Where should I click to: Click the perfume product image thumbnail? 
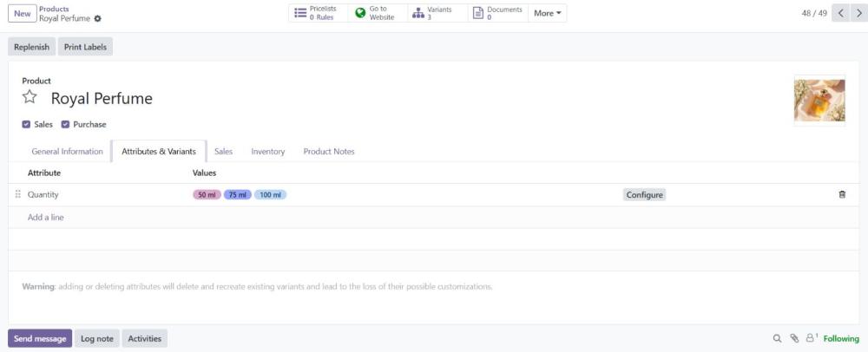819,100
